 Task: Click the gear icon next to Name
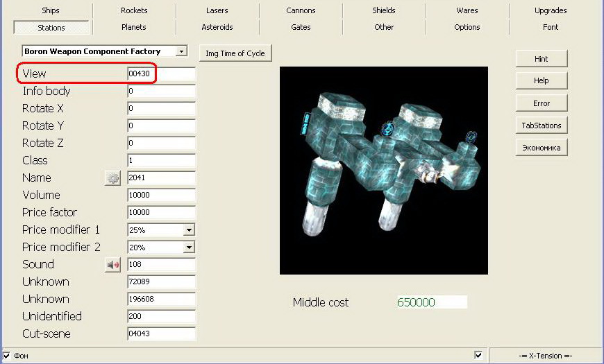pyautogui.click(x=112, y=178)
